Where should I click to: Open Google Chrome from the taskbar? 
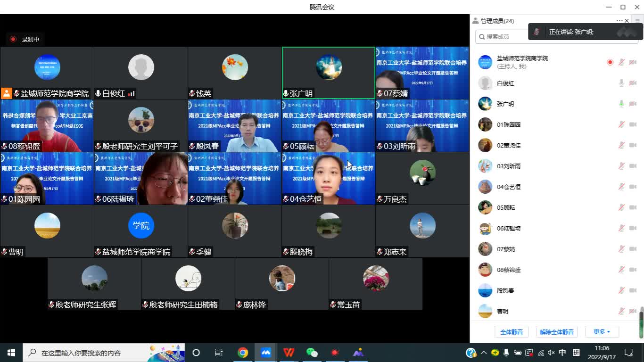243,353
